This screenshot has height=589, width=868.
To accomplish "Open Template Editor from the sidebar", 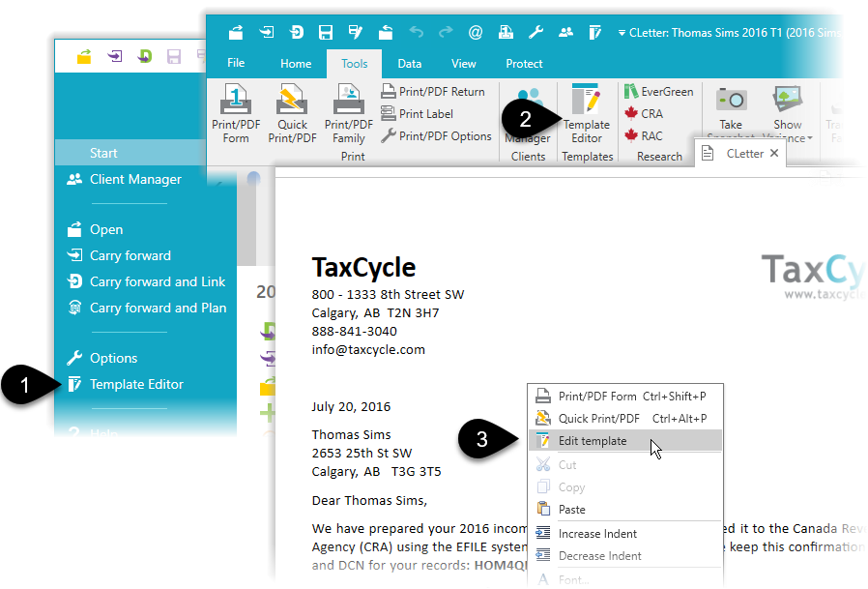I will point(125,384).
